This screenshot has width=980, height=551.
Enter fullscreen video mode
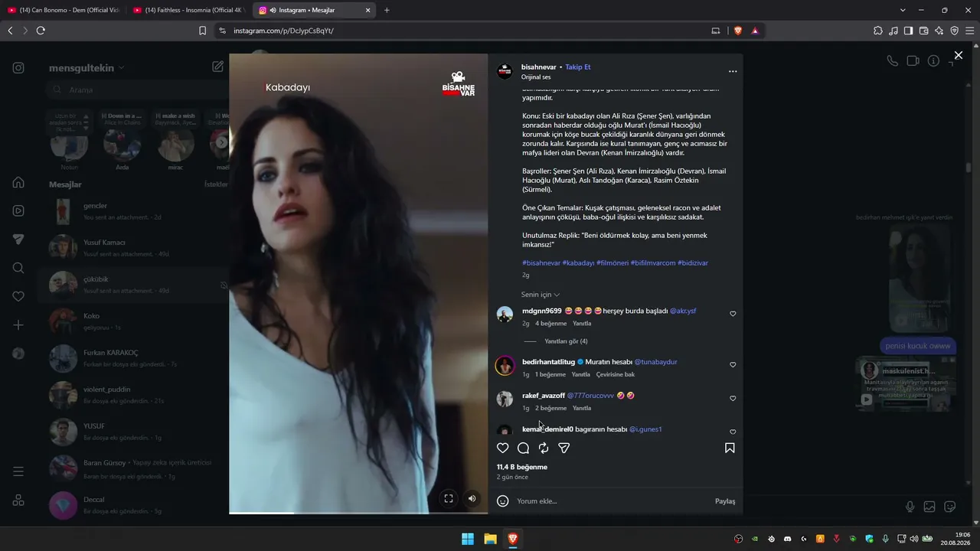click(449, 498)
